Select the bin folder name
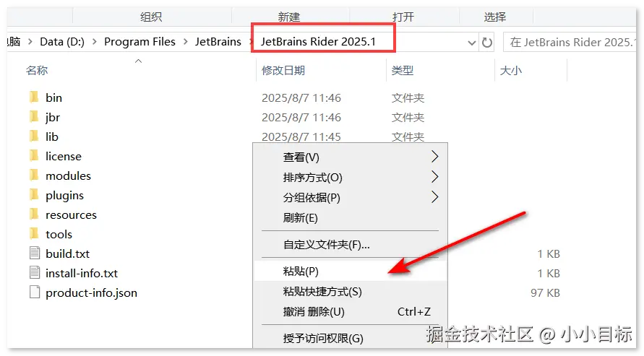 (x=53, y=97)
